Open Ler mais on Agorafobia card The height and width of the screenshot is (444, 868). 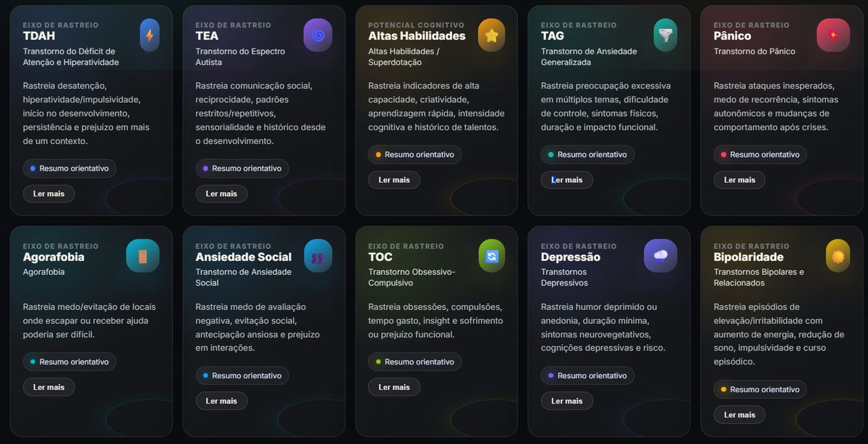pyautogui.click(x=48, y=387)
